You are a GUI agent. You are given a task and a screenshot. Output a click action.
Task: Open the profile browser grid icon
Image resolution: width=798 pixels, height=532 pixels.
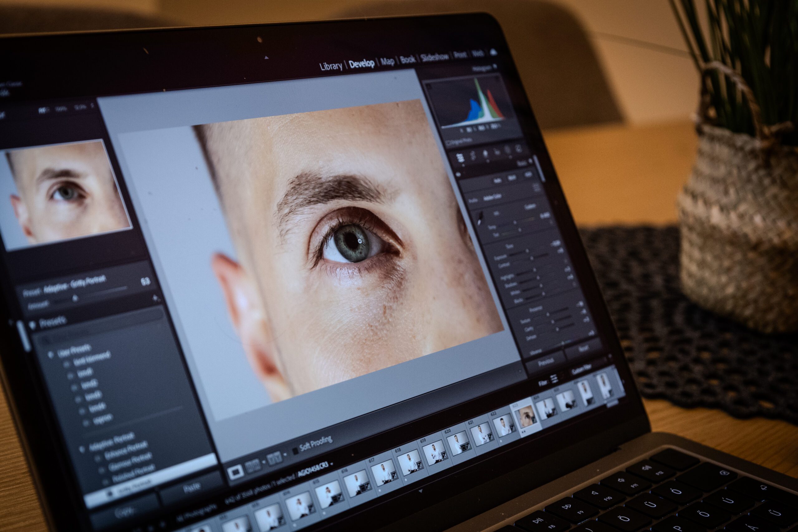coord(536,187)
